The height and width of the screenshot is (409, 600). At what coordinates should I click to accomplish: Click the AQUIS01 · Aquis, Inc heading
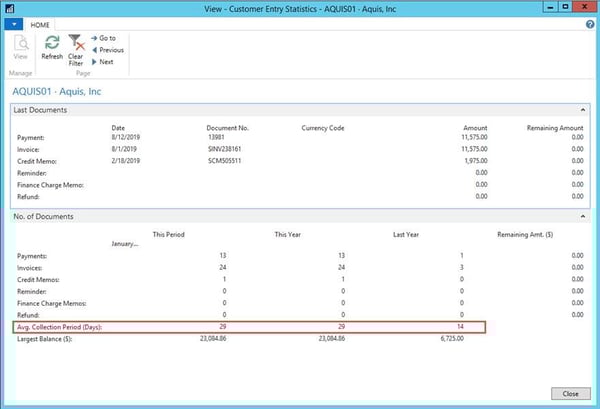pos(57,91)
